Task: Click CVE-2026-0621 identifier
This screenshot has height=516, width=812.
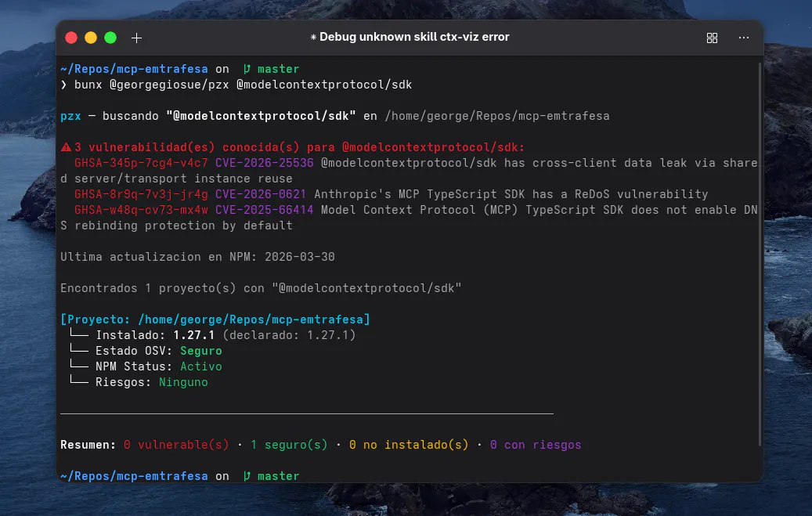Action: point(261,194)
